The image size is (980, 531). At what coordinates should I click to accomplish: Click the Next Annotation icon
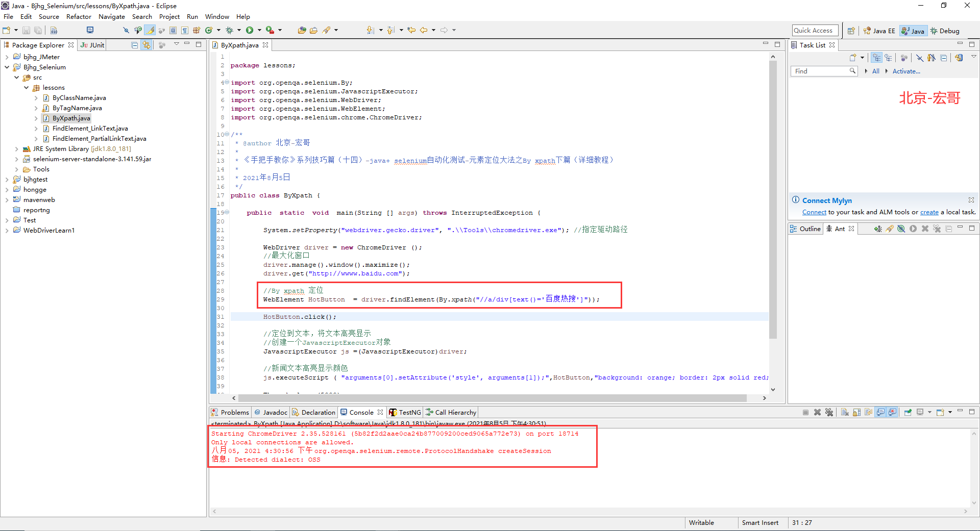370,30
